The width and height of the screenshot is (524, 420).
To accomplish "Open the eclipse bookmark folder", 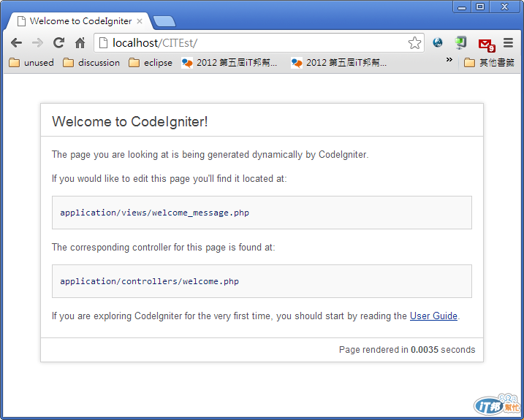I will [151, 63].
